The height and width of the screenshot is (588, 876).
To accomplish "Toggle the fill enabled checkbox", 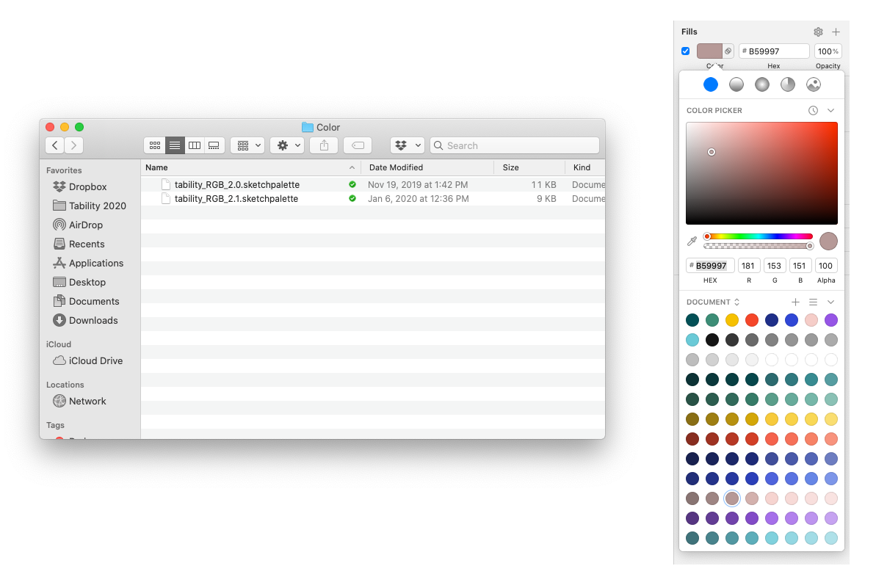I will (686, 51).
